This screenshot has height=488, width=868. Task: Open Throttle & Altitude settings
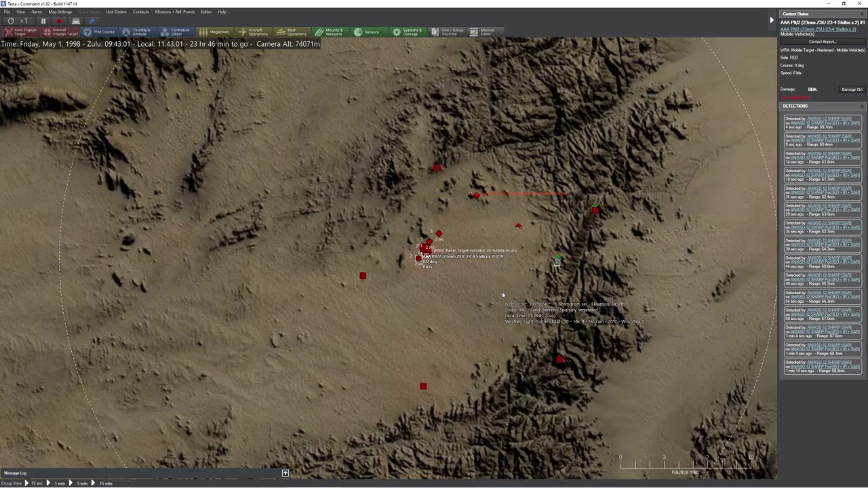tap(137, 32)
